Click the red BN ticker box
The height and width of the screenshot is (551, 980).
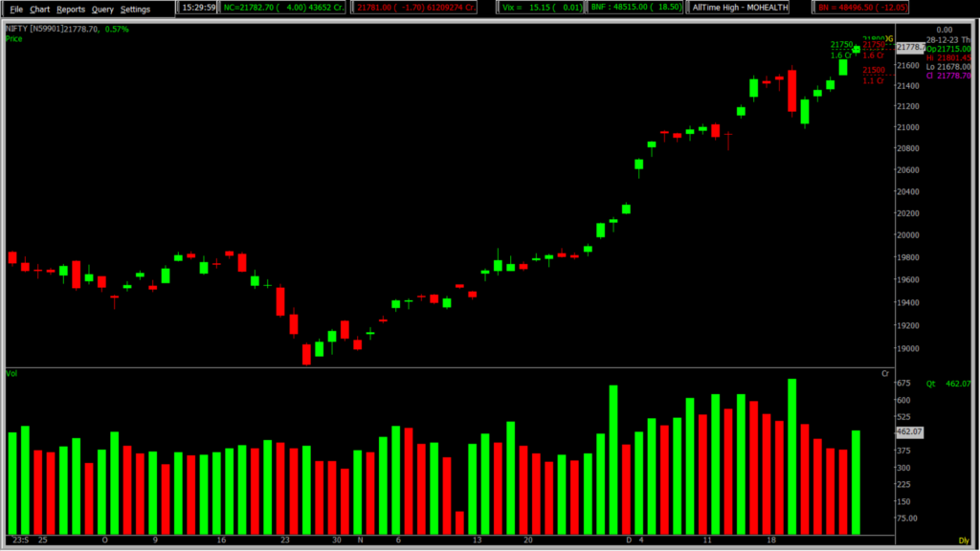(x=861, y=8)
